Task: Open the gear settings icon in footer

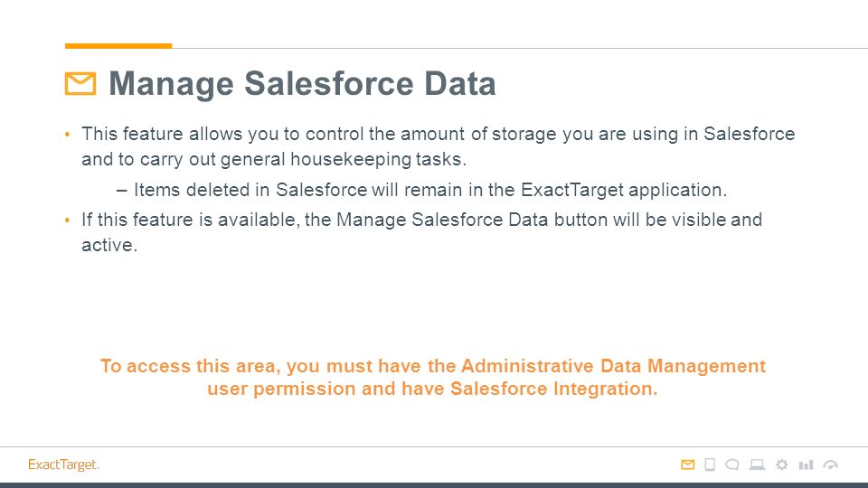Action: coord(781,465)
